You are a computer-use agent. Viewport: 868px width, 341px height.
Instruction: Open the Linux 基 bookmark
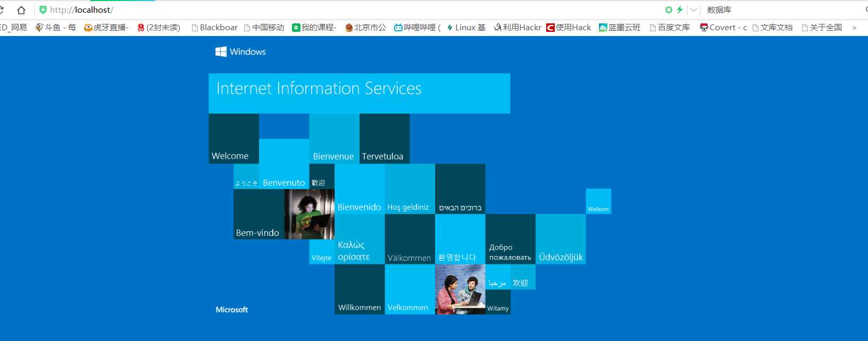466,28
